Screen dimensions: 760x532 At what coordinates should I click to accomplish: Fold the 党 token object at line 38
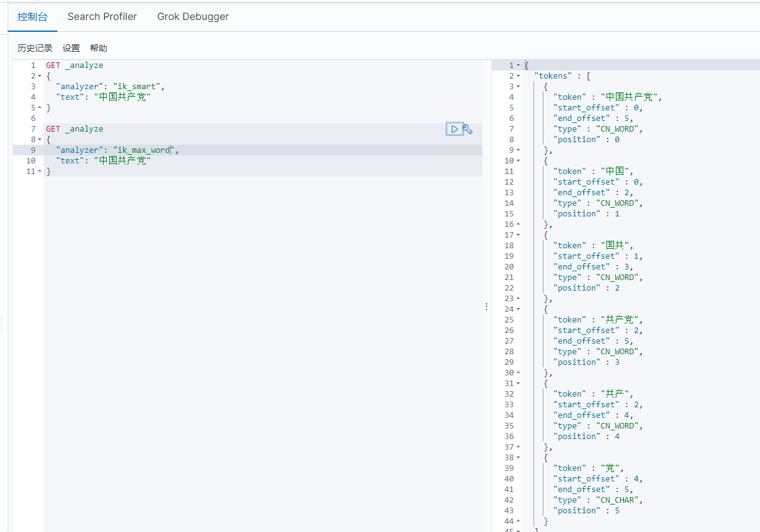[518, 458]
